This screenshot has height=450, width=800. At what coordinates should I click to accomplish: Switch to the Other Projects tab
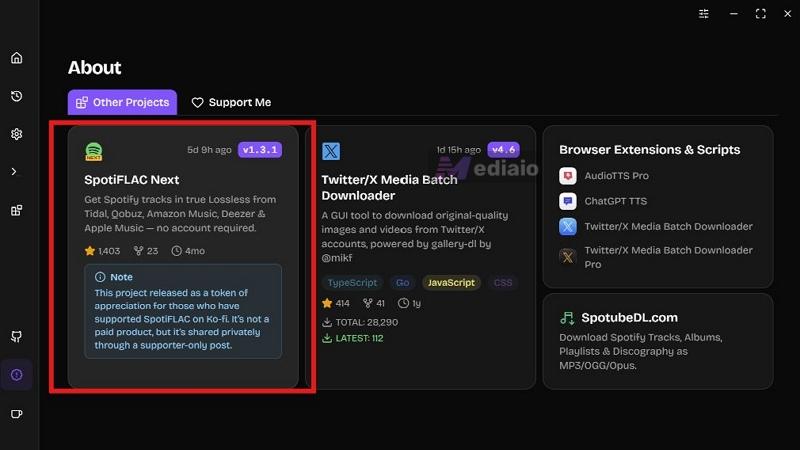(122, 102)
